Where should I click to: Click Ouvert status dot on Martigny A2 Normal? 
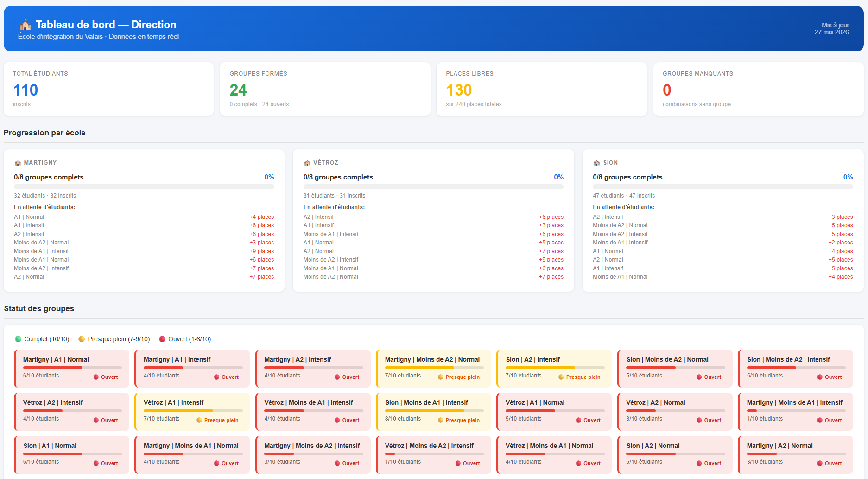tap(820, 463)
